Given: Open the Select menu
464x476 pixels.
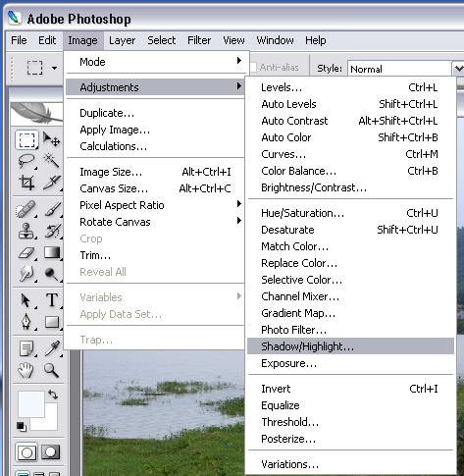Looking at the screenshot, I should [161, 40].
